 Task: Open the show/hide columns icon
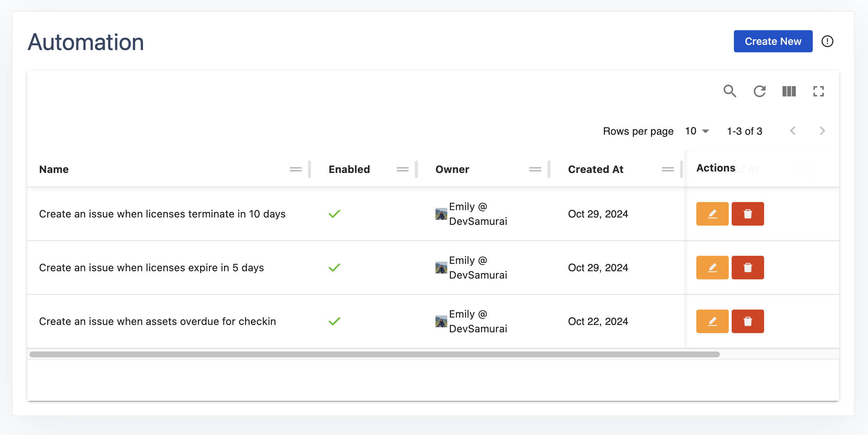tap(789, 91)
